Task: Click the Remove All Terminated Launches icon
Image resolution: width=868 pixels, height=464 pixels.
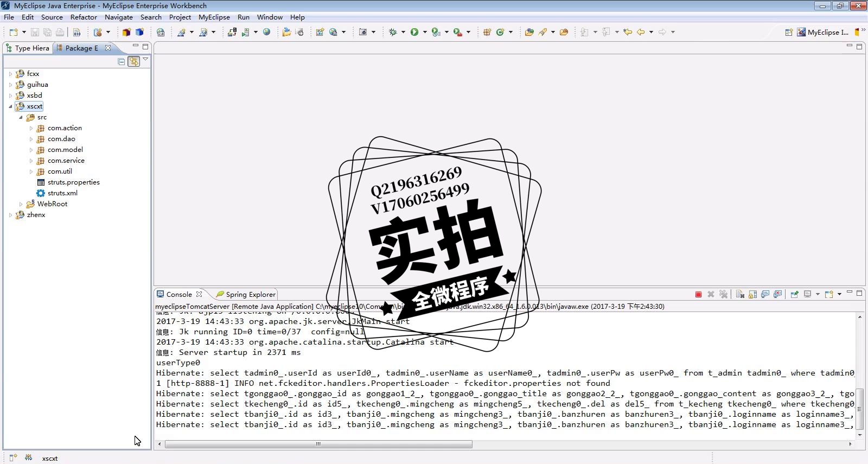Action: coord(723,294)
